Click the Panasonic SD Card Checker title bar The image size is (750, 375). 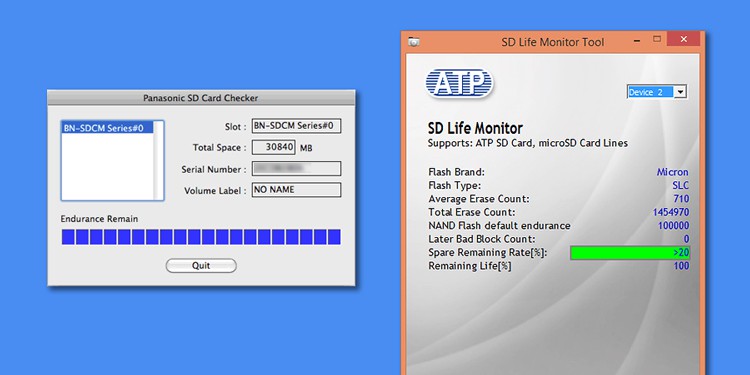click(201, 98)
